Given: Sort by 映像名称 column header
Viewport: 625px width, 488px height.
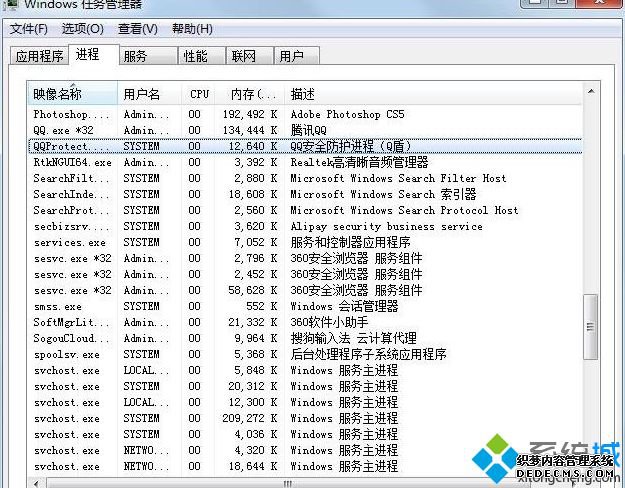Looking at the screenshot, I should click(x=73, y=94).
